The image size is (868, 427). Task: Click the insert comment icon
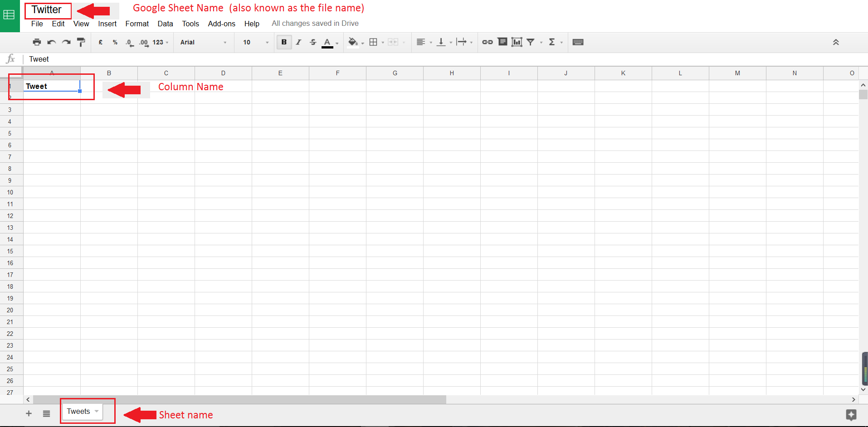(502, 42)
